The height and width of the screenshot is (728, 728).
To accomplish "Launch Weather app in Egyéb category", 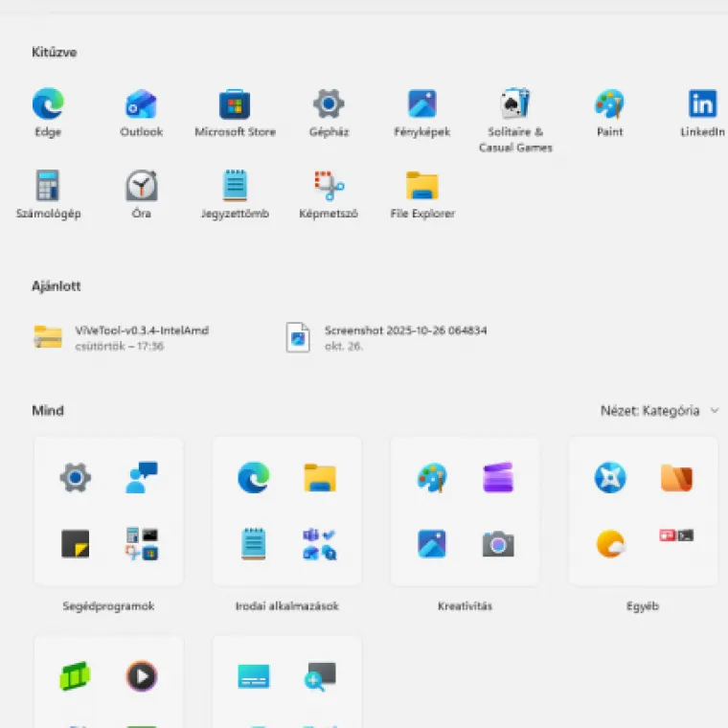I will [610, 544].
